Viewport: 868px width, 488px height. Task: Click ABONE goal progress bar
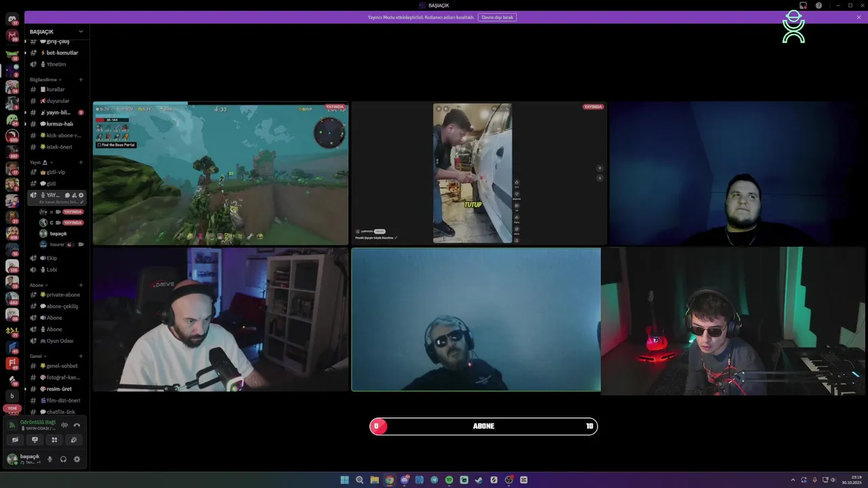coord(484,426)
